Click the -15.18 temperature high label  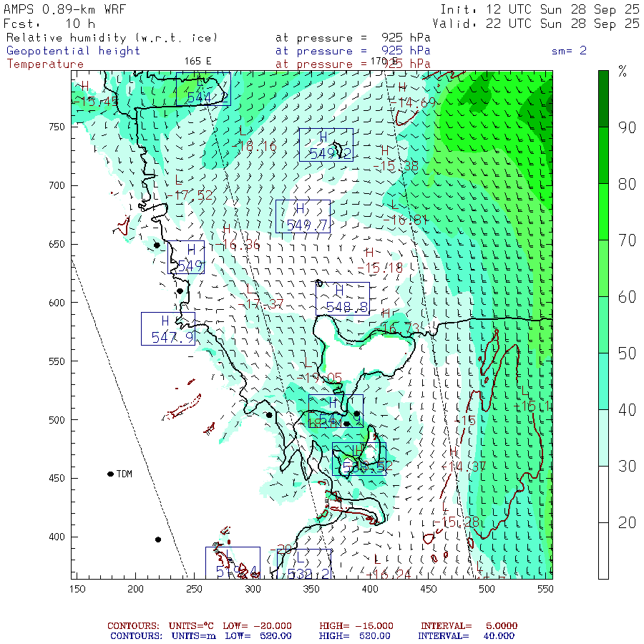(384, 268)
